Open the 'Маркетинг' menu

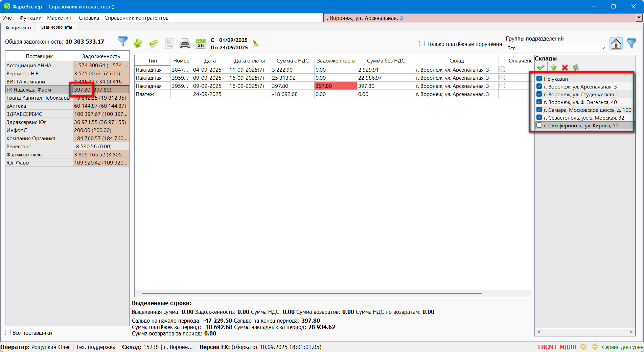60,18
